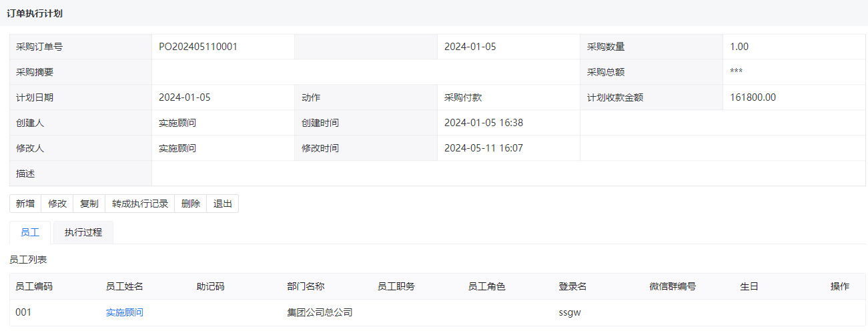Click the 161800.00 planned payment amount value
868x333 pixels.
pos(753,97)
